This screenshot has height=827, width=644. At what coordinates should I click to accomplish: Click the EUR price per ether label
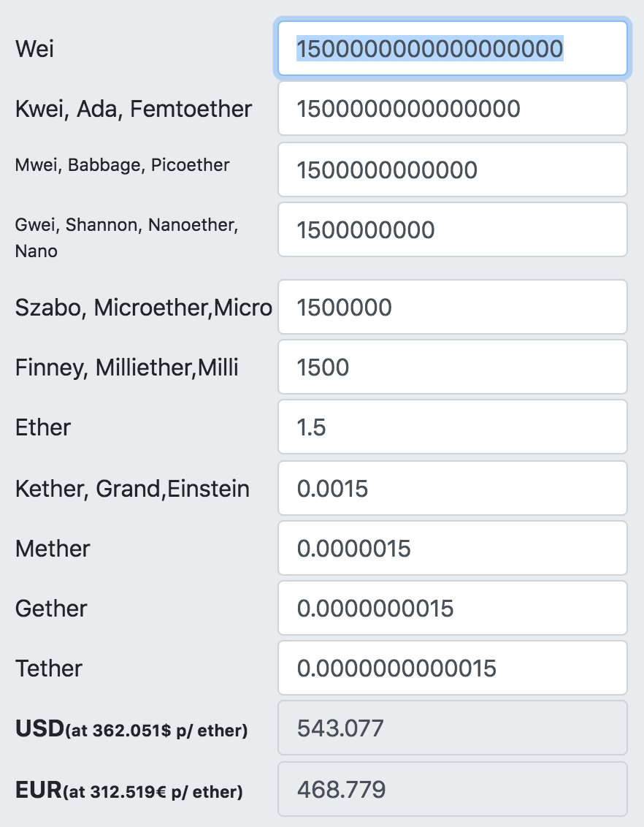pyautogui.click(x=129, y=790)
